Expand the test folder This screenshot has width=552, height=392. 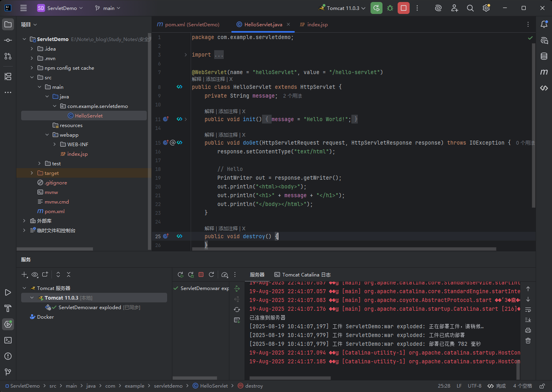coord(39,163)
